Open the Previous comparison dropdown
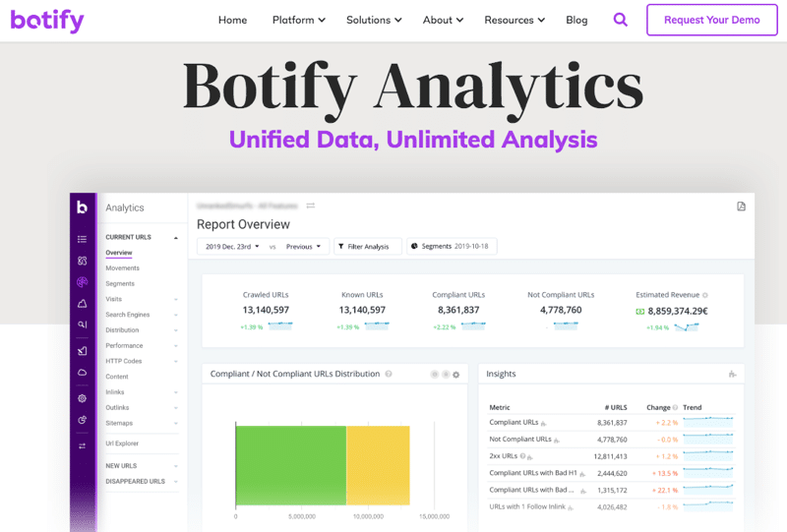The width and height of the screenshot is (787, 532). coord(303,247)
